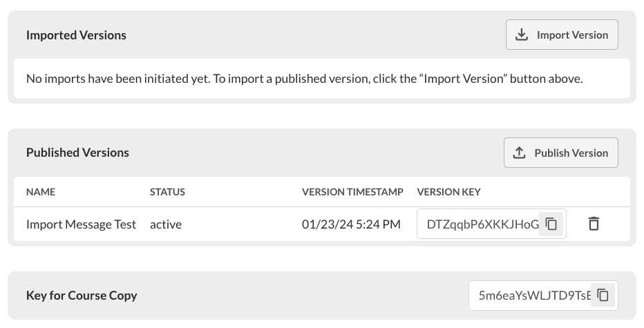This screenshot has height=328, width=644.
Task: Click the 01/23/24 5:24 PM timestamp
Action: tap(351, 224)
